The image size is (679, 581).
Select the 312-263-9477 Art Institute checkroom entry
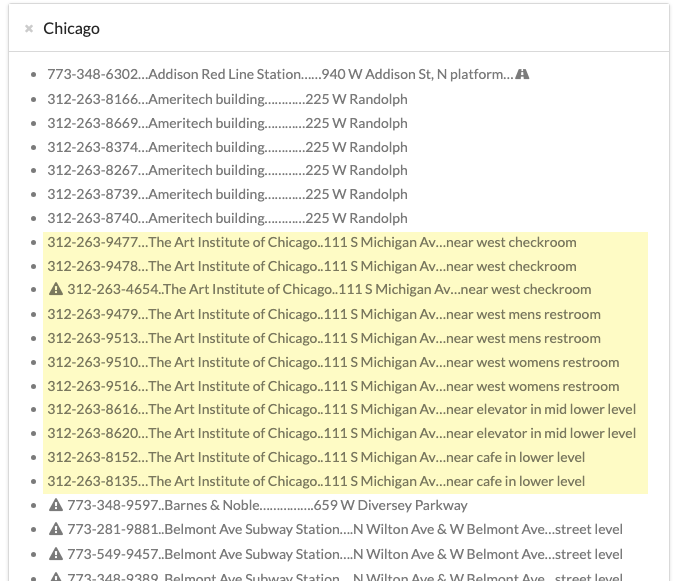[312, 242]
